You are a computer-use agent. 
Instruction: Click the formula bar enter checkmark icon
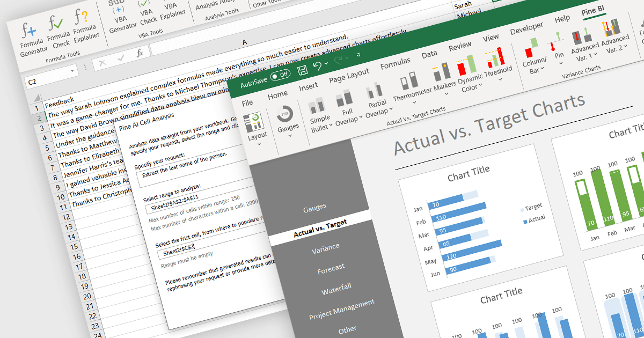click(x=121, y=58)
